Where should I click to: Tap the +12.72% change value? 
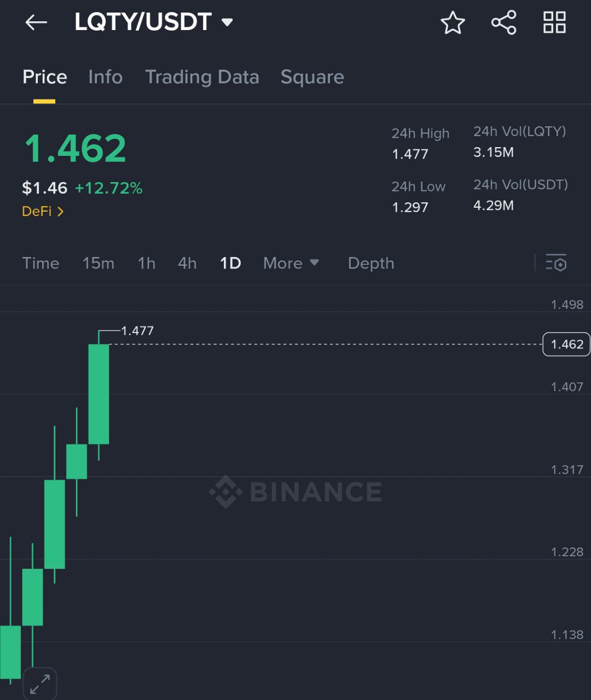108,188
